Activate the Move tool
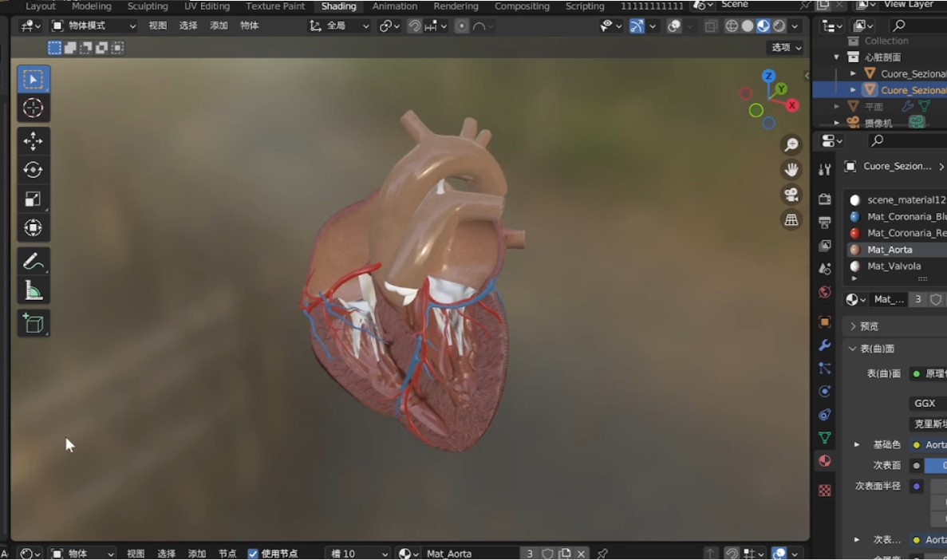Image resolution: width=947 pixels, height=560 pixels. click(x=34, y=141)
